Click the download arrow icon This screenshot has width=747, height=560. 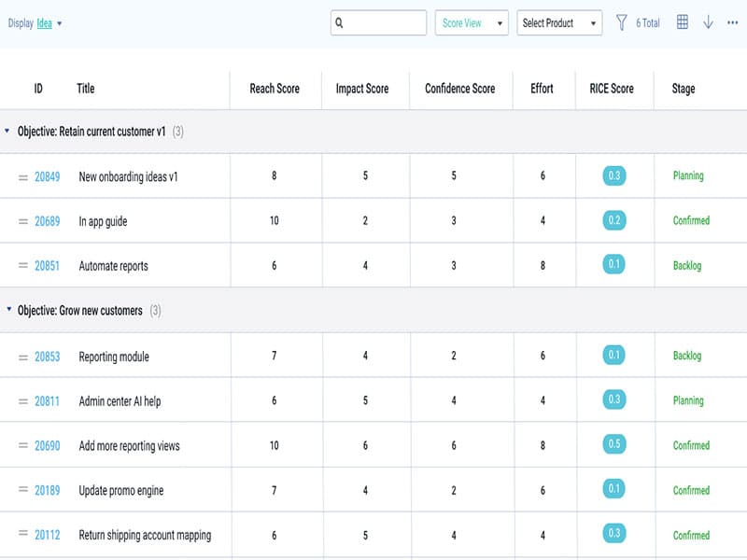coord(708,23)
